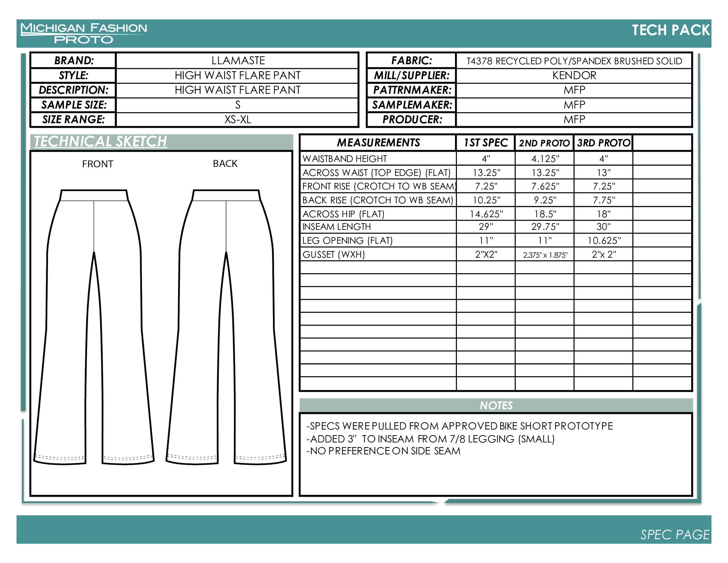Click the 30" inseam 3rd proto value

tap(604, 227)
